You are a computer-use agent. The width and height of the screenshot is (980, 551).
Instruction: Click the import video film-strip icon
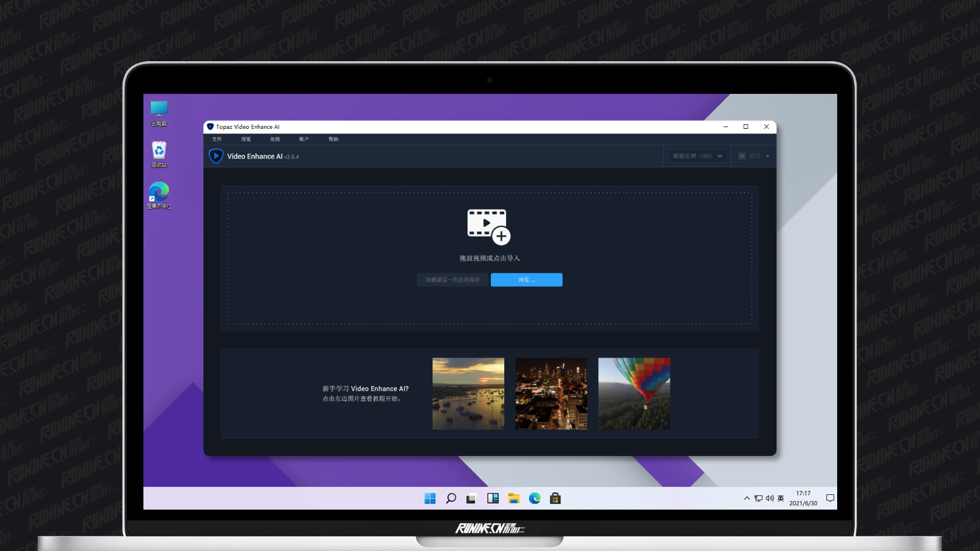click(489, 227)
